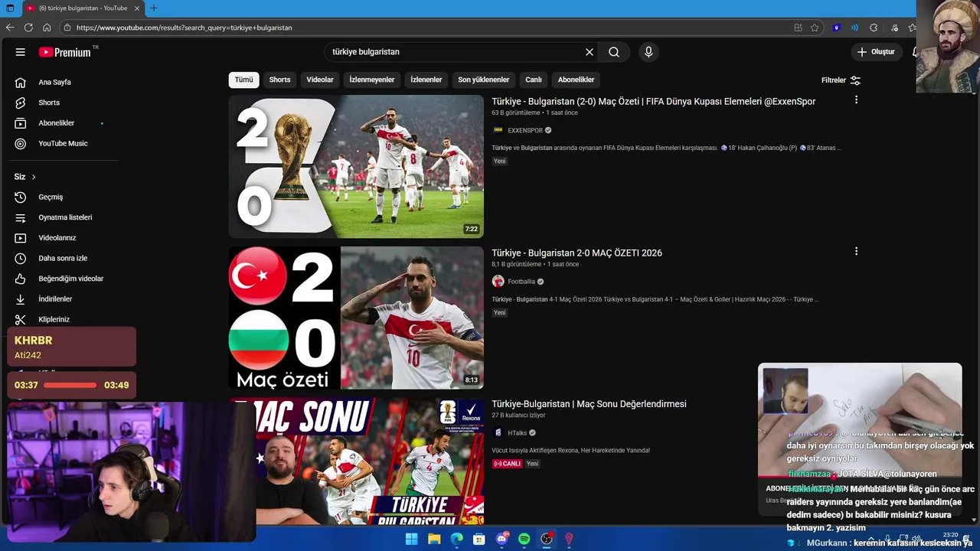The height and width of the screenshot is (551, 980).
Task: Open Microsoft Store from taskbar
Action: point(479,539)
